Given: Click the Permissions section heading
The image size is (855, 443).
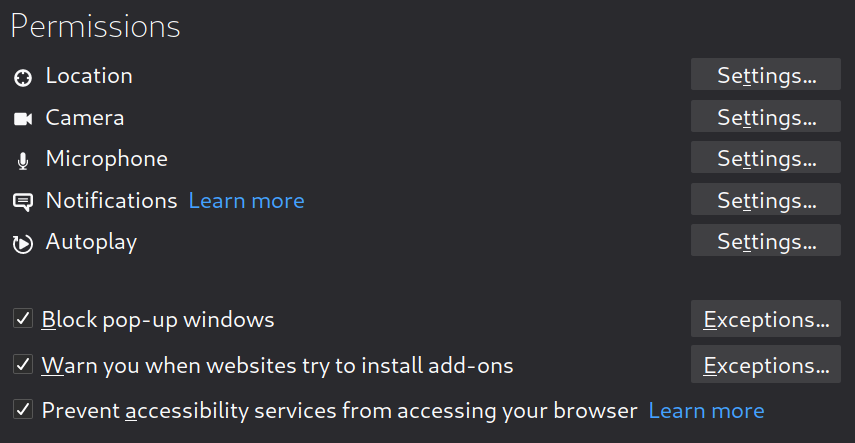Looking at the screenshot, I should click(x=95, y=27).
